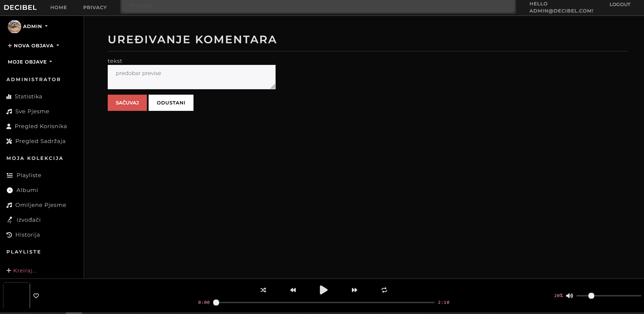Open Pregled Sadržaja page
This screenshot has width=644, height=314.
[x=40, y=141]
